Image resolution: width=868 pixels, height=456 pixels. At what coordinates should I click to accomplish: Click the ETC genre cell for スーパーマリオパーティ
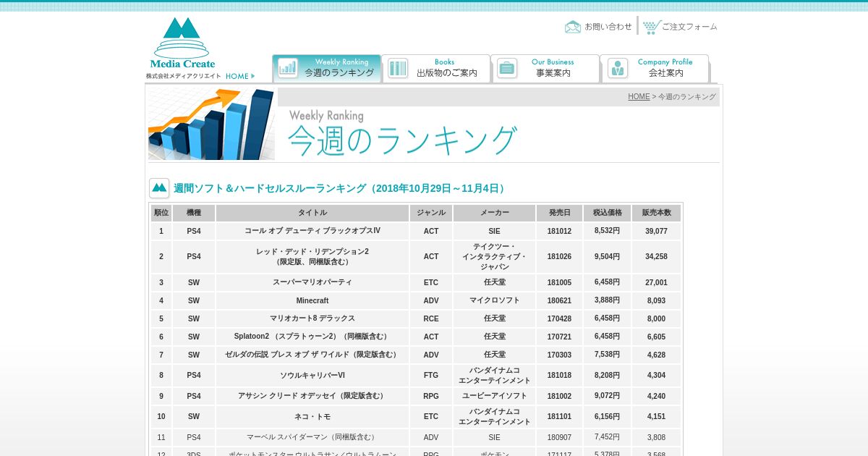click(431, 282)
